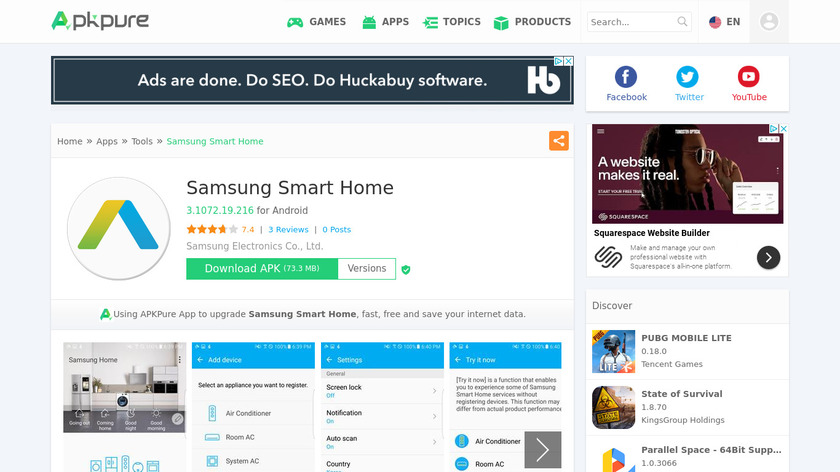Click the Squarespace ad arrow button
The image size is (840, 472).
click(768, 258)
